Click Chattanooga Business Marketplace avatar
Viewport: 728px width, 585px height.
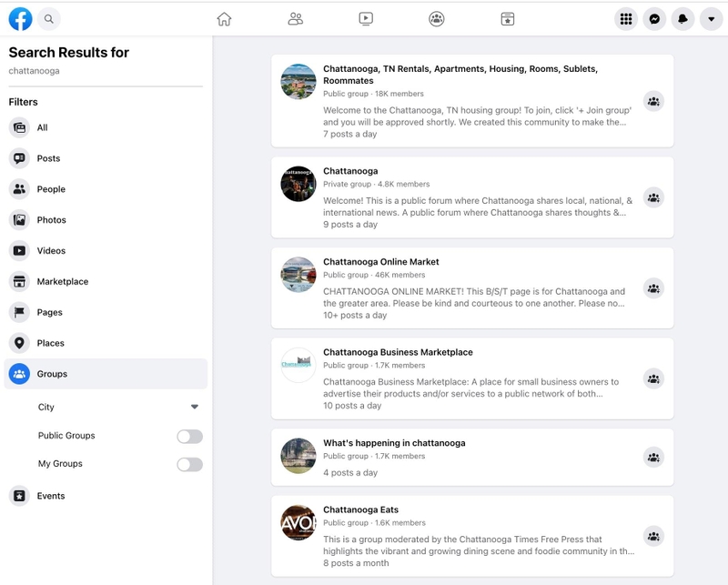point(298,365)
